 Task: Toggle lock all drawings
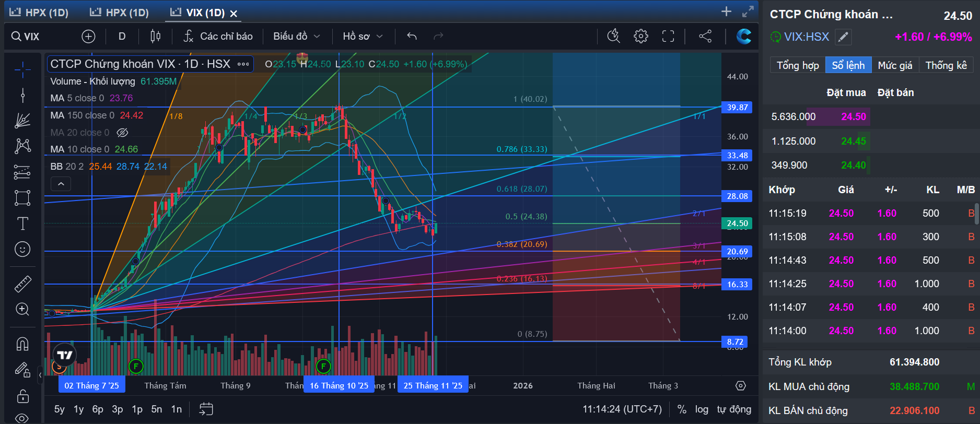click(22, 396)
